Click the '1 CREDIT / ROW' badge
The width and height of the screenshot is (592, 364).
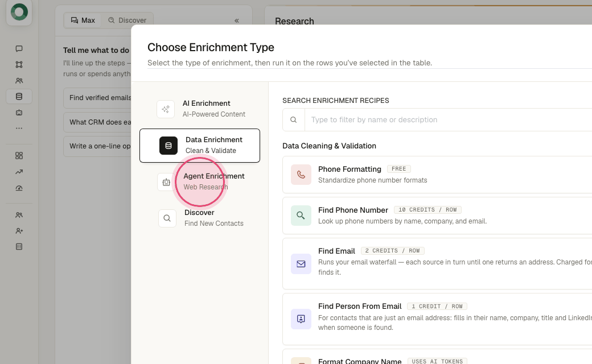pyautogui.click(x=437, y=307)
